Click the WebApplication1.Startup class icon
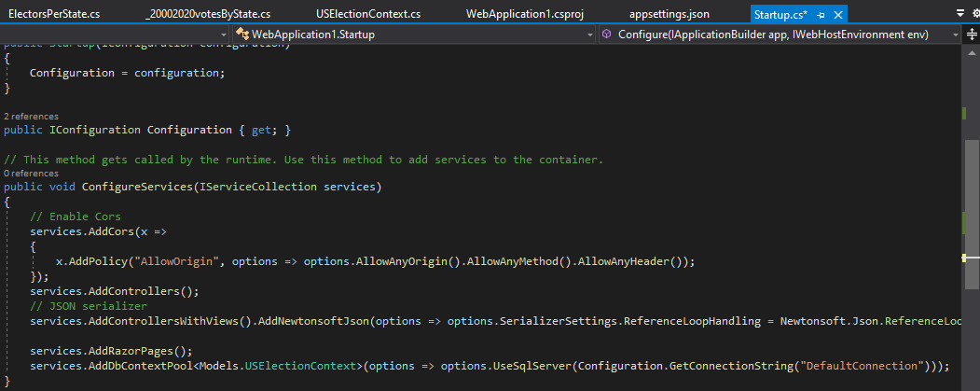 point(242,35)
